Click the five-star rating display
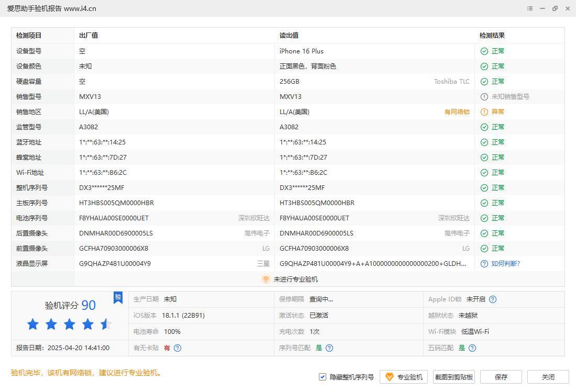 (70, 324)
